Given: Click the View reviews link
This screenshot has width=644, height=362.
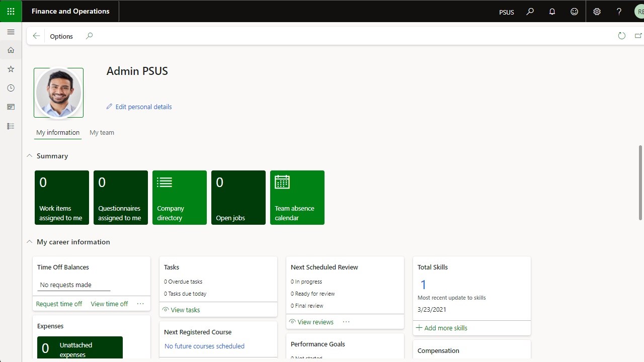Looking at the screenshot, I should coord(315,322).
